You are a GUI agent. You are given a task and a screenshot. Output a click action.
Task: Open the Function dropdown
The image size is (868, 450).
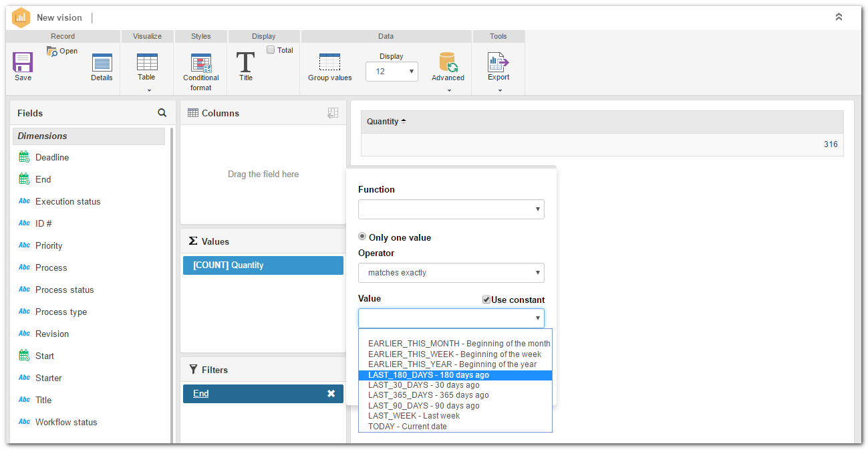coord(451,209)
